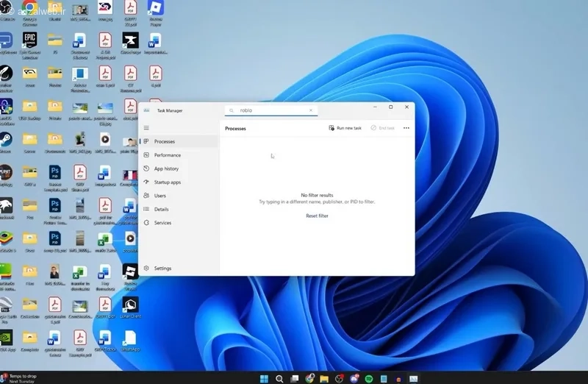
Task: Select the Roblox Studio desktop shortcut
Action: tap(130, 277)
